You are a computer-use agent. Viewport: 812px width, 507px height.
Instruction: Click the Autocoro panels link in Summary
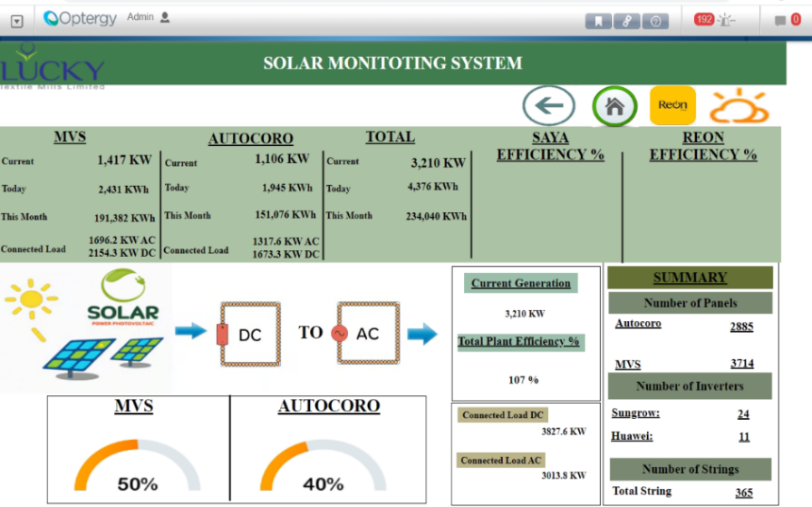point(638,324)
